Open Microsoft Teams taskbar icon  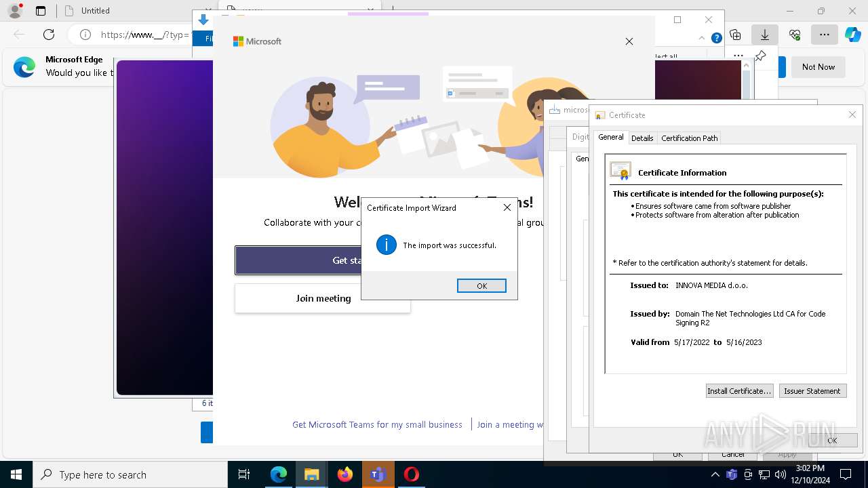click(378, 474)
